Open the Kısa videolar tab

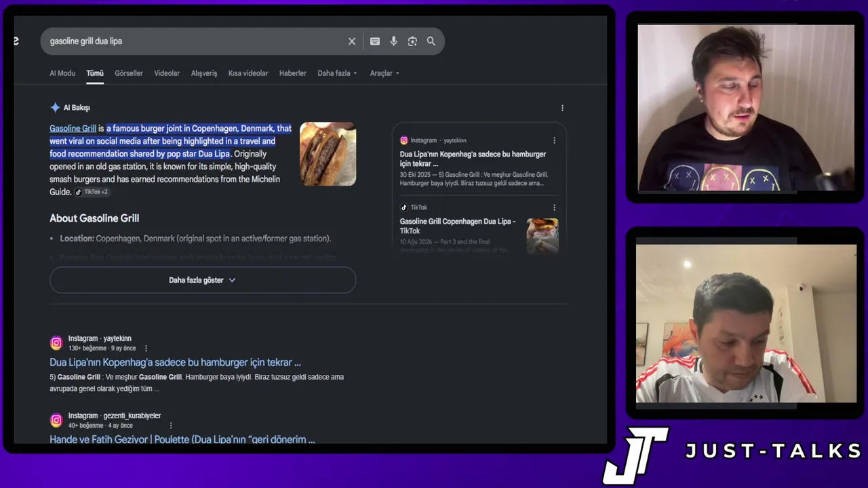click(248, 73)
